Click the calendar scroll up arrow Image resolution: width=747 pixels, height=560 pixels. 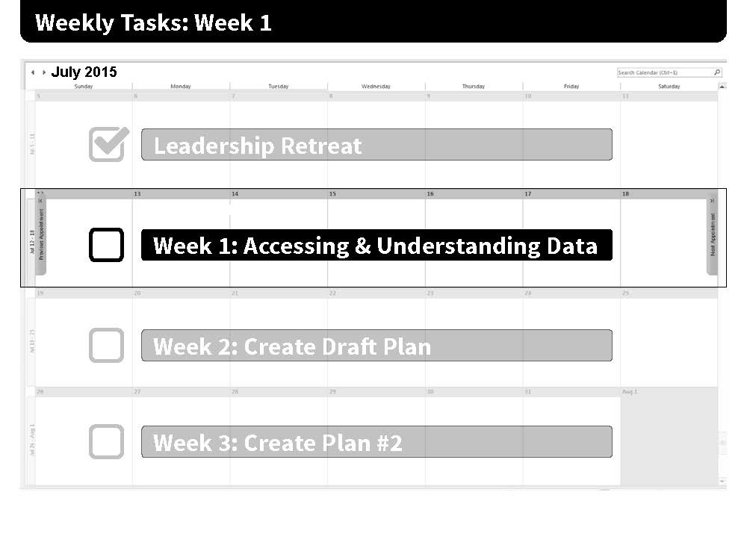pos(722,86)
